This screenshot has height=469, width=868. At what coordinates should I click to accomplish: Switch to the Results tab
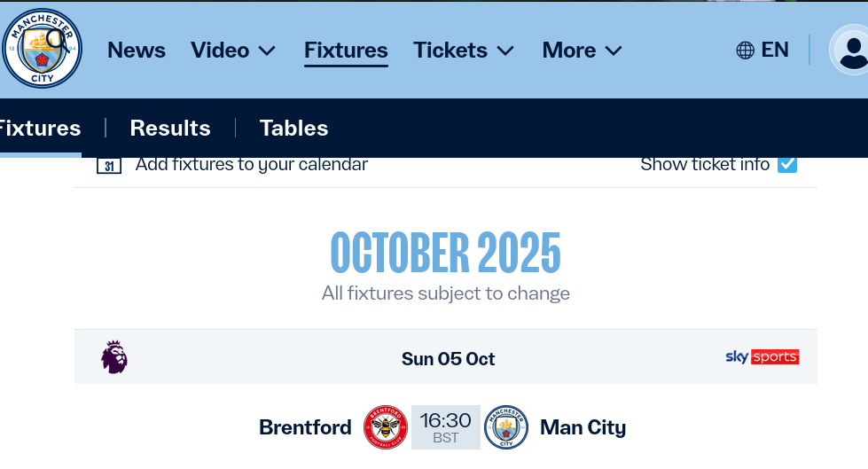pos(170,129)
